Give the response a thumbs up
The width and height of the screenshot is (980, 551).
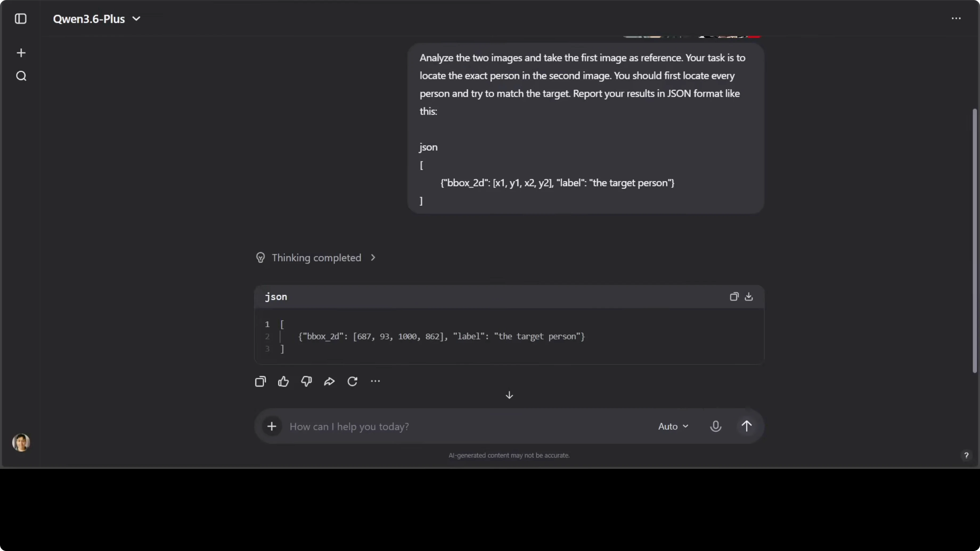283,381
